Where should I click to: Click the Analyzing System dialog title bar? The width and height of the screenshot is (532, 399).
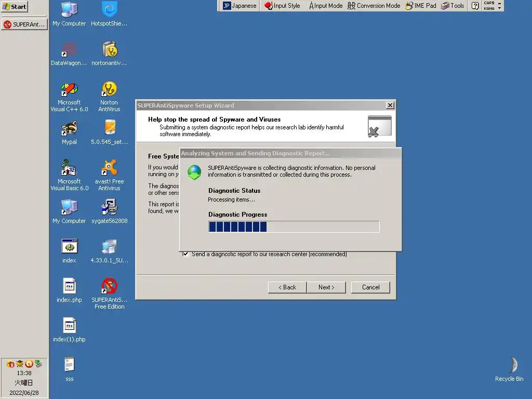pyautogui.click(x=290, y=153)
